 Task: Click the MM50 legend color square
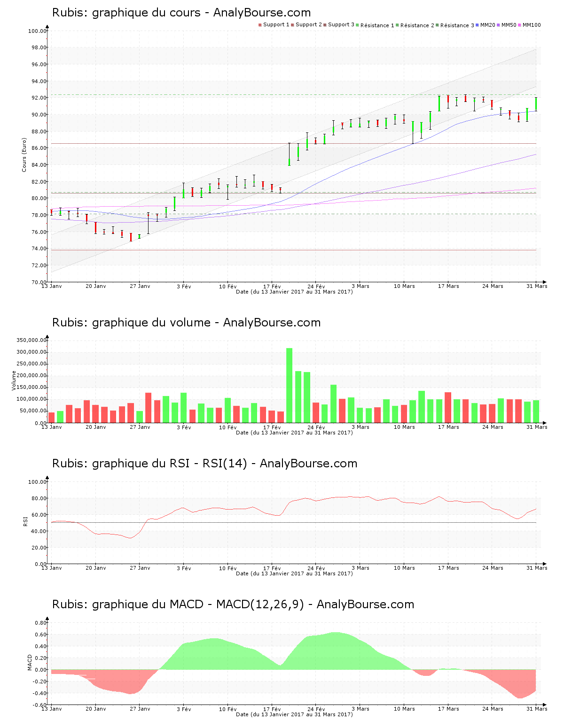click(x=499, y=25)
